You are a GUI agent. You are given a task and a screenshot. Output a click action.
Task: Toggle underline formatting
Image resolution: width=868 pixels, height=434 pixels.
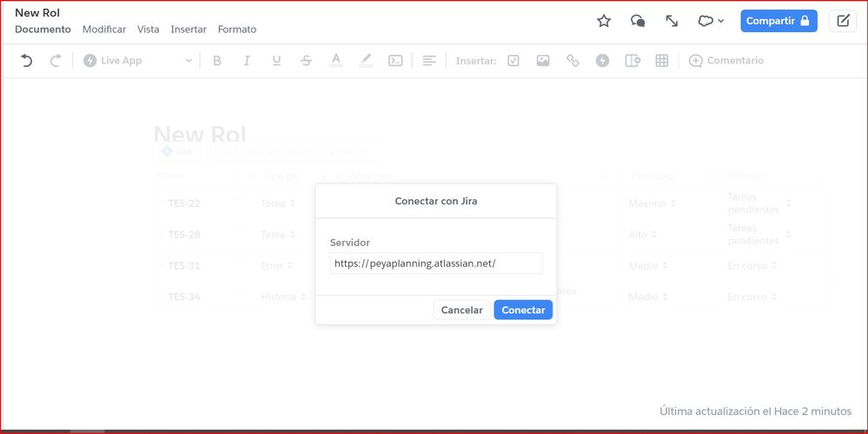tap(277, 60)
